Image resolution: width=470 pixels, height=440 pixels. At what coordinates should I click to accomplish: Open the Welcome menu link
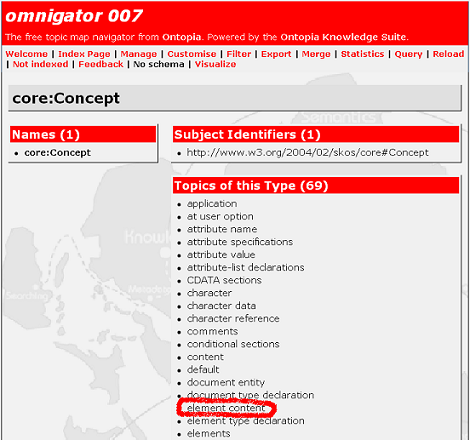point(27,54)
